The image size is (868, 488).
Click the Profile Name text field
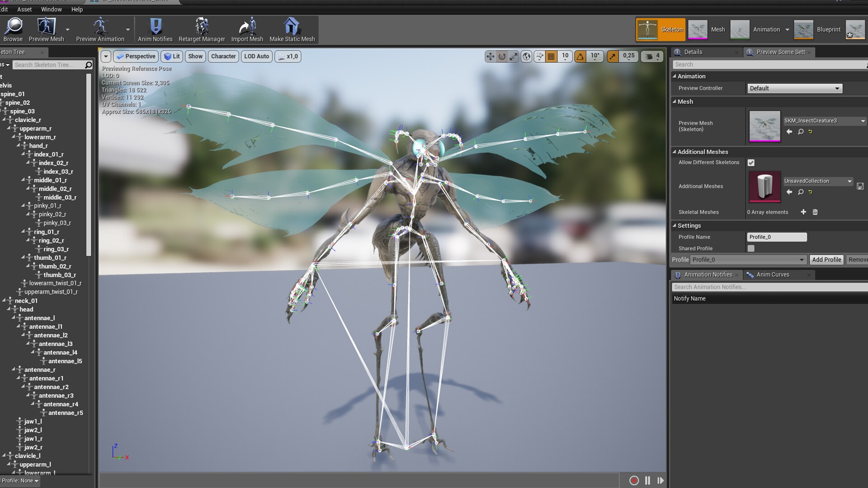pyautogui.click(x=776, y=237)
